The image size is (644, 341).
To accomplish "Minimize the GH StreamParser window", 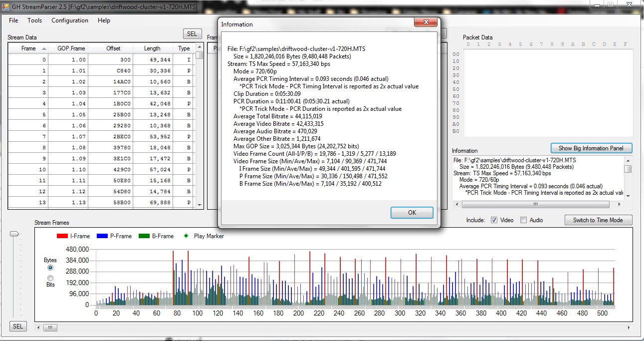I will pyautogui.click(x=597, y=4).
